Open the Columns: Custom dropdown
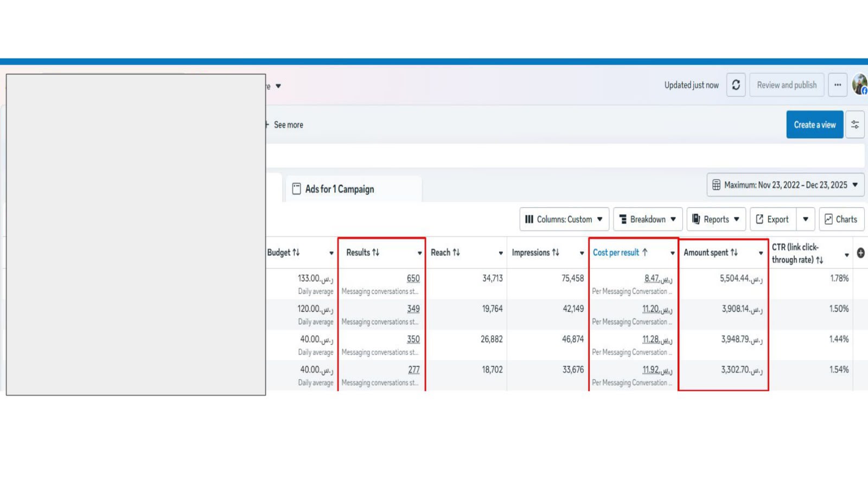Image resolution: width=868 pixels, height=488 pixels. tap(564, 220)
